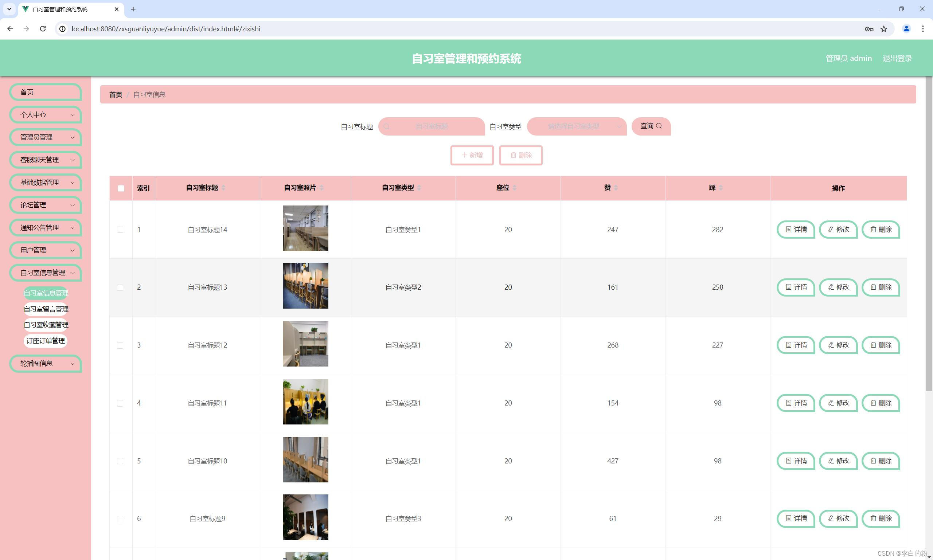Expand the 论坛管理 sidebar menu
The width and height of the screenshot is (933, 560).
[46, 205]
